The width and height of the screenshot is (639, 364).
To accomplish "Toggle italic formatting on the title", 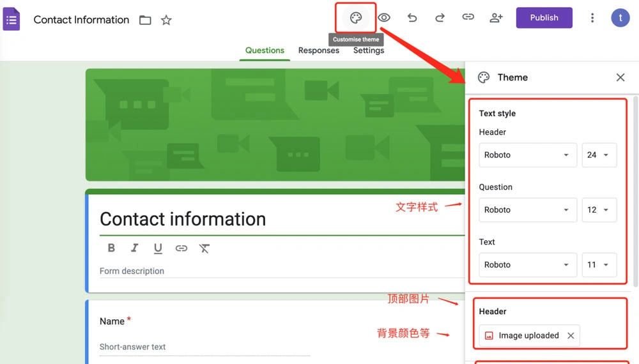I will tap(134, 248).
